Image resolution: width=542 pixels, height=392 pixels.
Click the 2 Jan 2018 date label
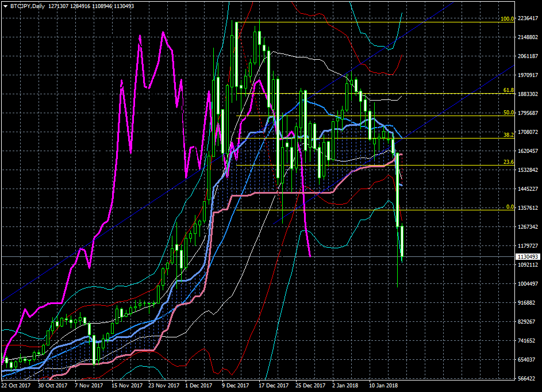[345, 386]
